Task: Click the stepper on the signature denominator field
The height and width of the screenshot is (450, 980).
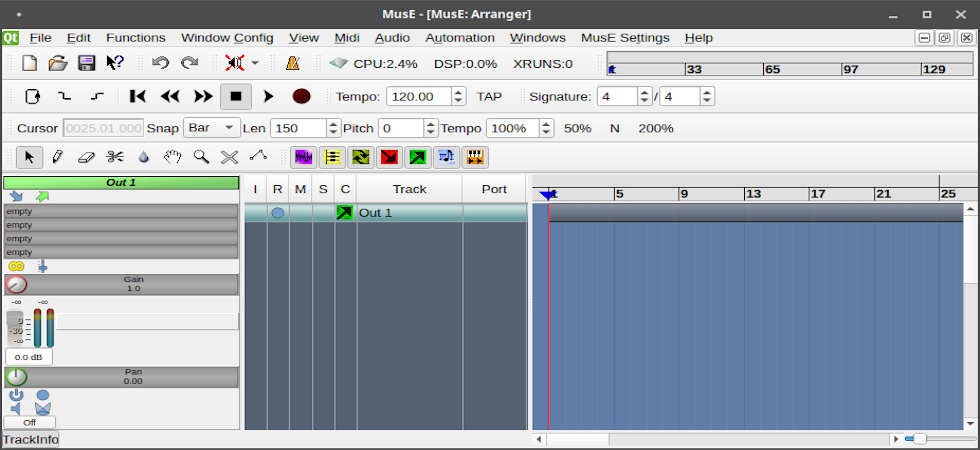Action: pyautogui.click(x=707, y=96)
